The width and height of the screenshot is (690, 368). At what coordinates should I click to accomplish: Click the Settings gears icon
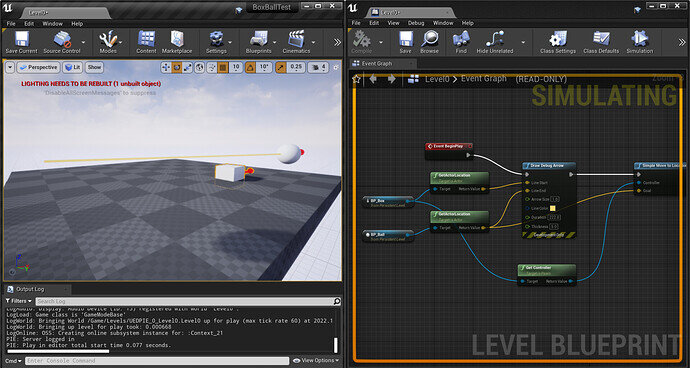(x=216, y=42)
